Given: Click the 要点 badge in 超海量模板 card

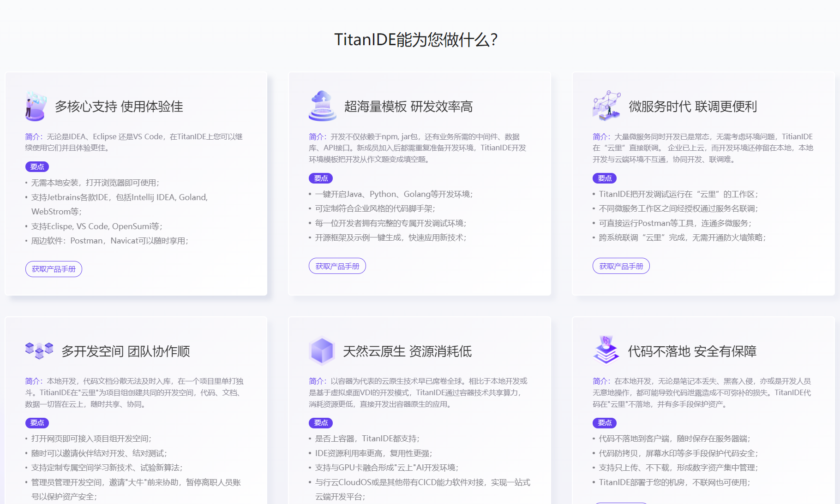Looking at the screenshot, I should point(320,178).
